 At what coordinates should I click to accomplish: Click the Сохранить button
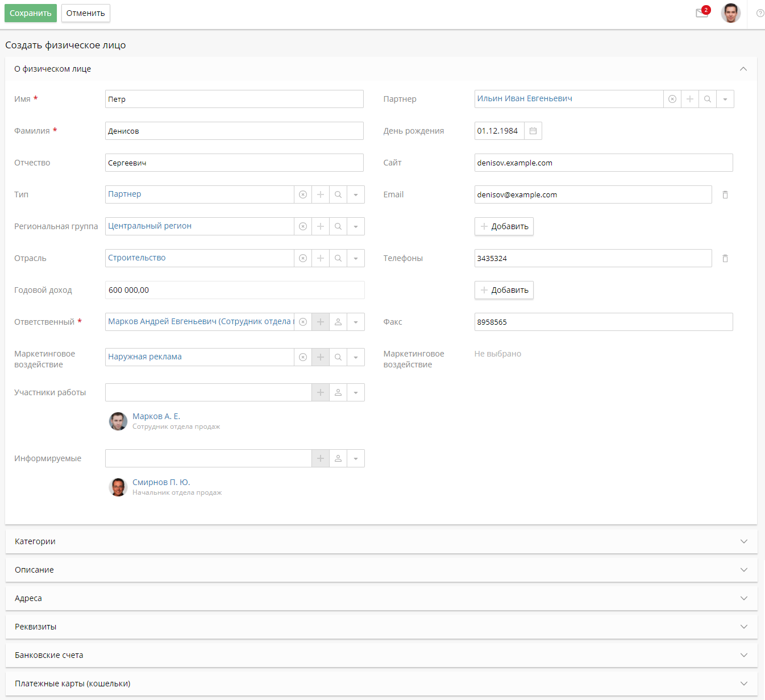point(31,13)
